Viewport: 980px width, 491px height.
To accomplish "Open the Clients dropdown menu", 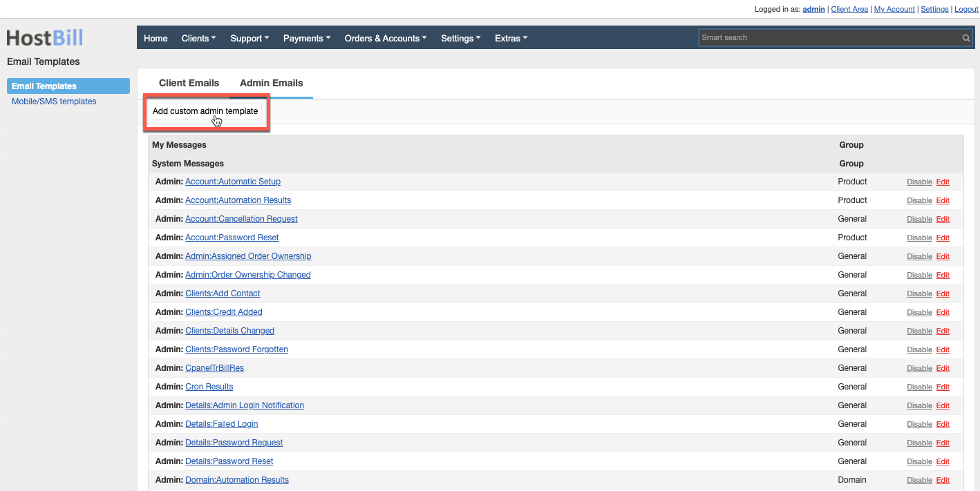I will (198, 38).
